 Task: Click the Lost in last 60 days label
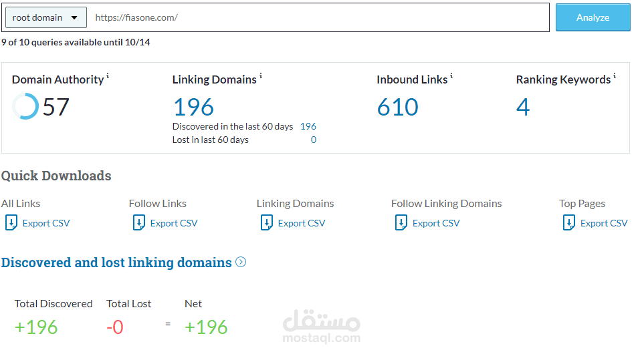tap(210, 140)
